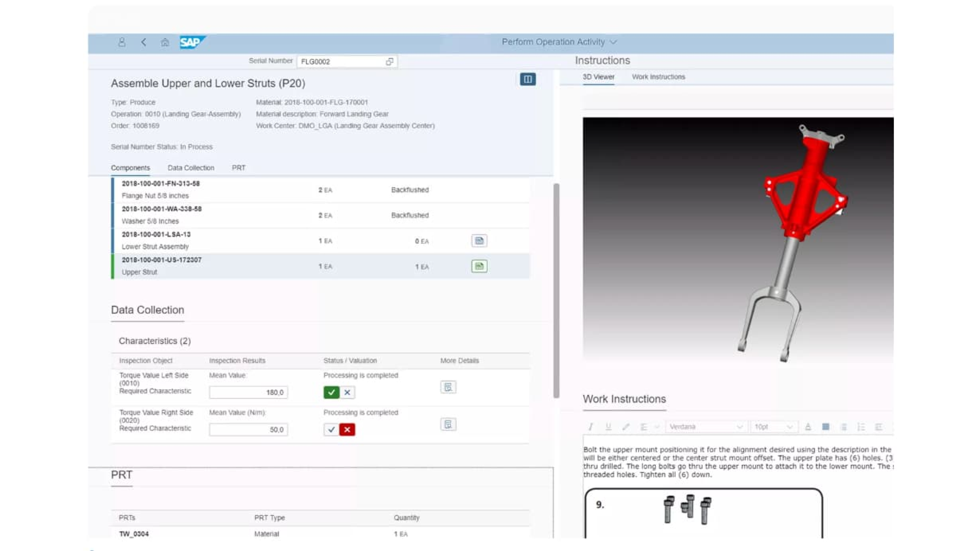Screen dimensions: 980x551
Task: Switch to the Work Instructions tab
Action: (658, 77)
